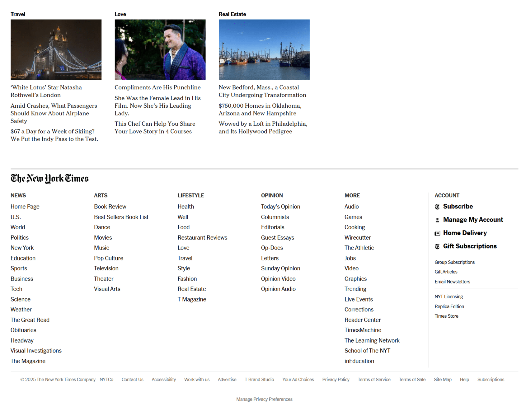
Task: Open the Female Lead in His Film article
Action: tap(157, 106)
